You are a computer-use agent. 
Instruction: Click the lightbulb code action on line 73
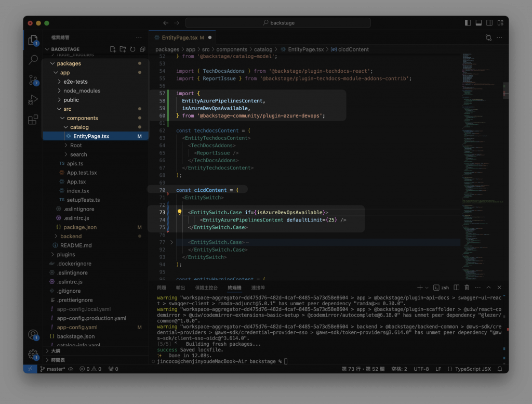(179, 212)
